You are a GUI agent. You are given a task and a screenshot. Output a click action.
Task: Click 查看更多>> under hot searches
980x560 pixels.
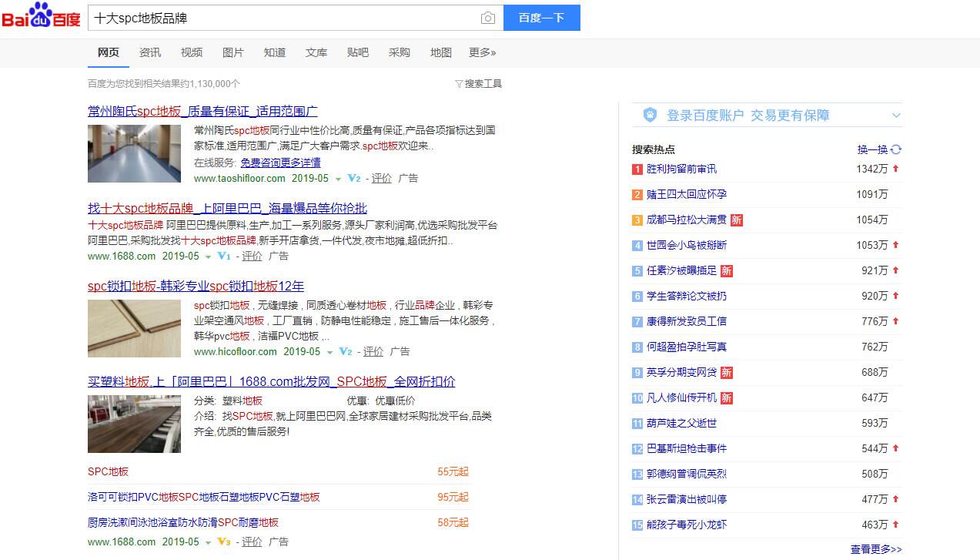coord(876,549)
